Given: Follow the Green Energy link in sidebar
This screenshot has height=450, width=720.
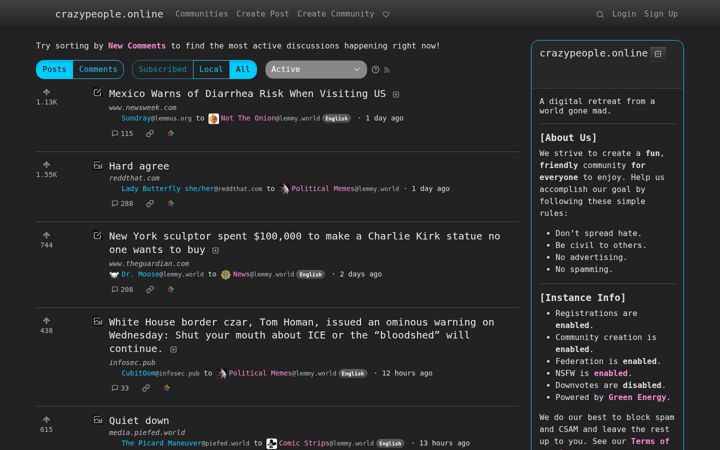Looking at the screenshot, I should [637, 398].
